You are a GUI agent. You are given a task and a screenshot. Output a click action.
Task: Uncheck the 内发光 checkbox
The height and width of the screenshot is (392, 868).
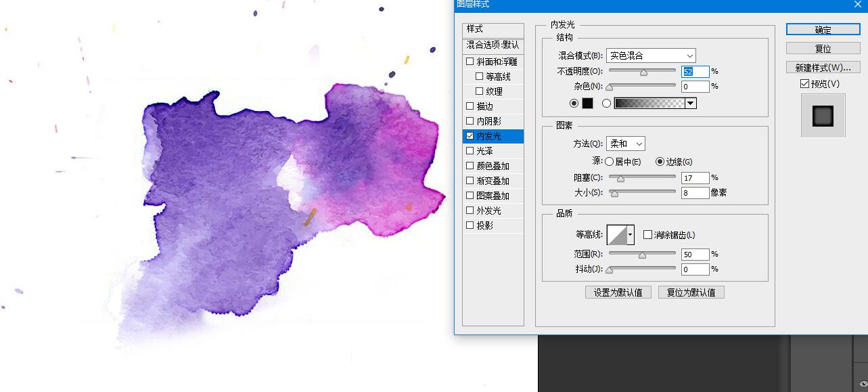coord(470,136)
